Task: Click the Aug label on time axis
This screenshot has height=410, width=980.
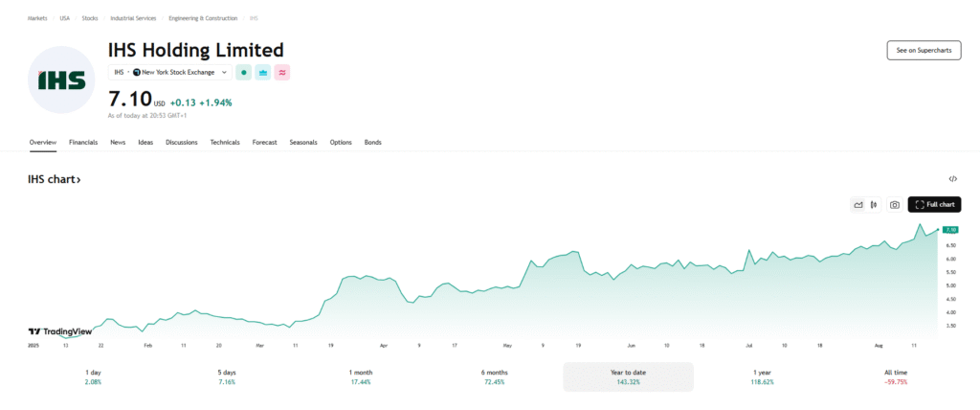Action: 879,345
